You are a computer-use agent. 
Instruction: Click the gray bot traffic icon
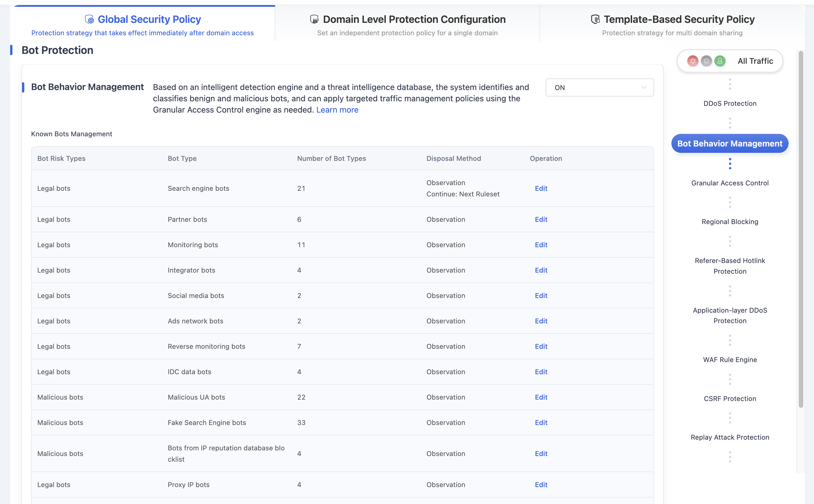706,61
